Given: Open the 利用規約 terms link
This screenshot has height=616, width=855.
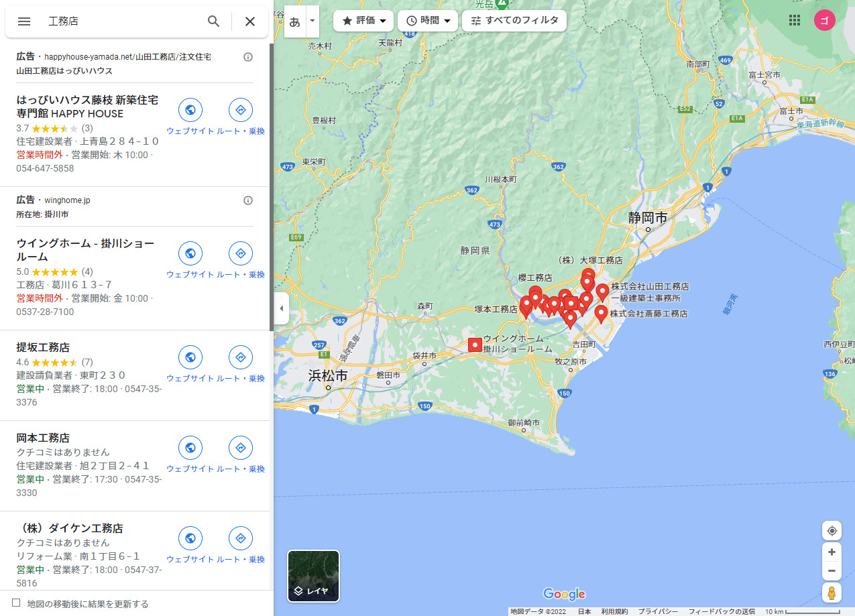Looking at the screenshot, I should tap(614, 611).
